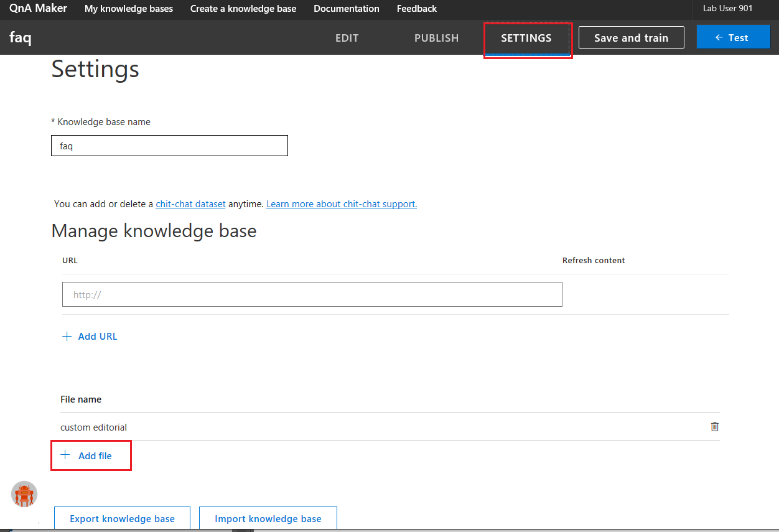Image resolution: width=779 pixels, height=532 pixels.
Task: Click Export knowledge base button
Action: click(x=123, y=519)
